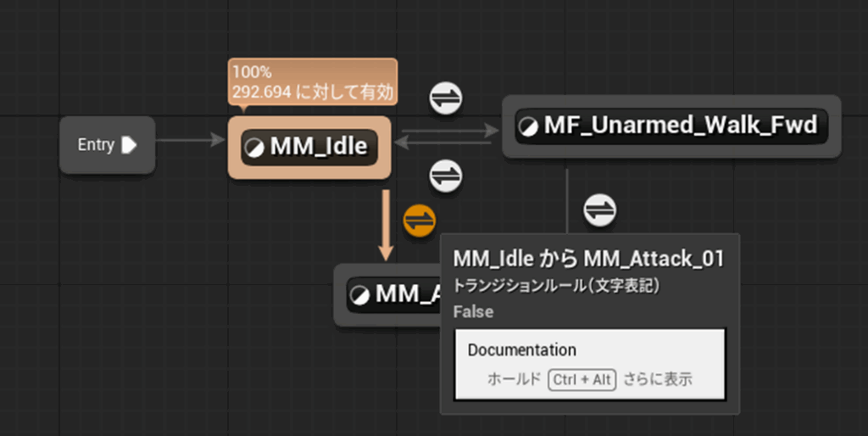Click the Ctrl + Alt key hint
This screenshot has width=868, height=436.
(581, 379)
